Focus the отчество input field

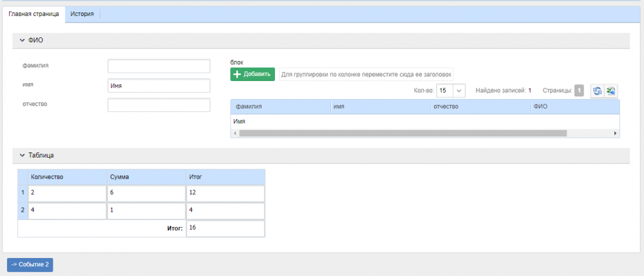(159, 105)
